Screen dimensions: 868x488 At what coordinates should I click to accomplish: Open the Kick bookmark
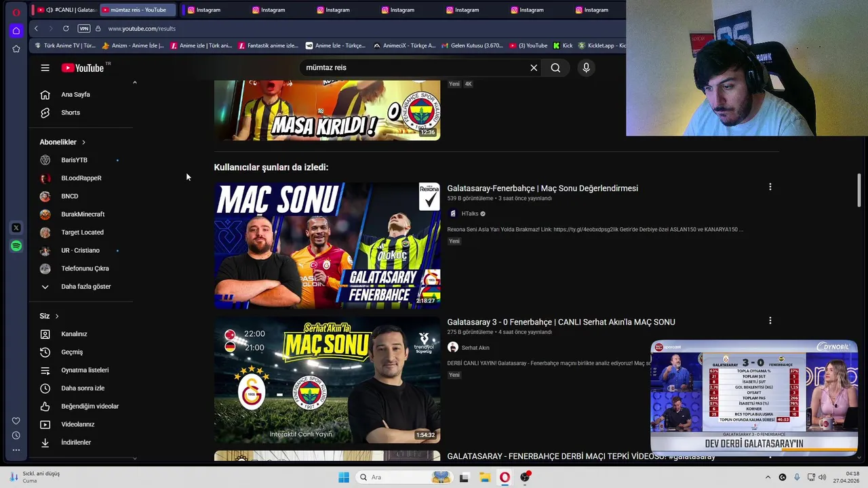pos(564,45)
